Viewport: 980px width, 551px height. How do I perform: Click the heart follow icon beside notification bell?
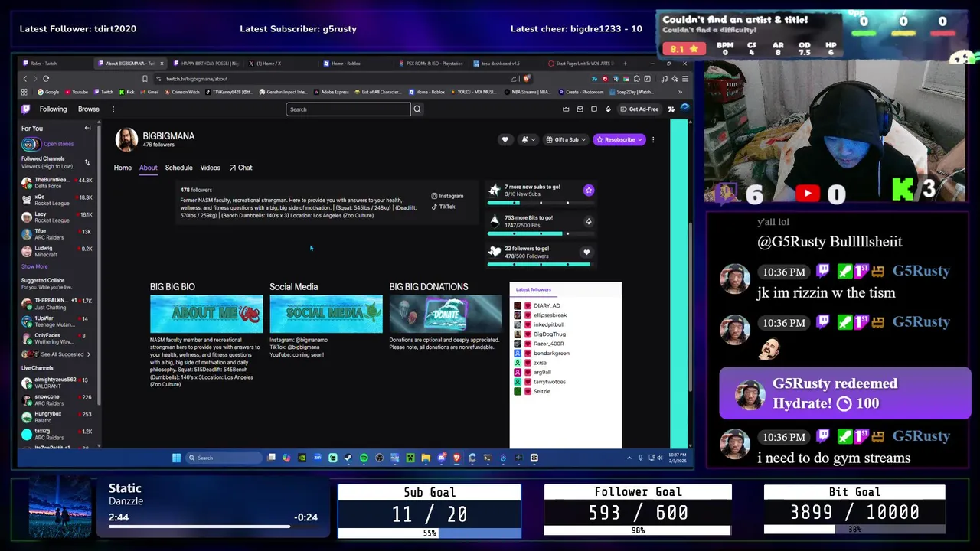pos(505,139)
